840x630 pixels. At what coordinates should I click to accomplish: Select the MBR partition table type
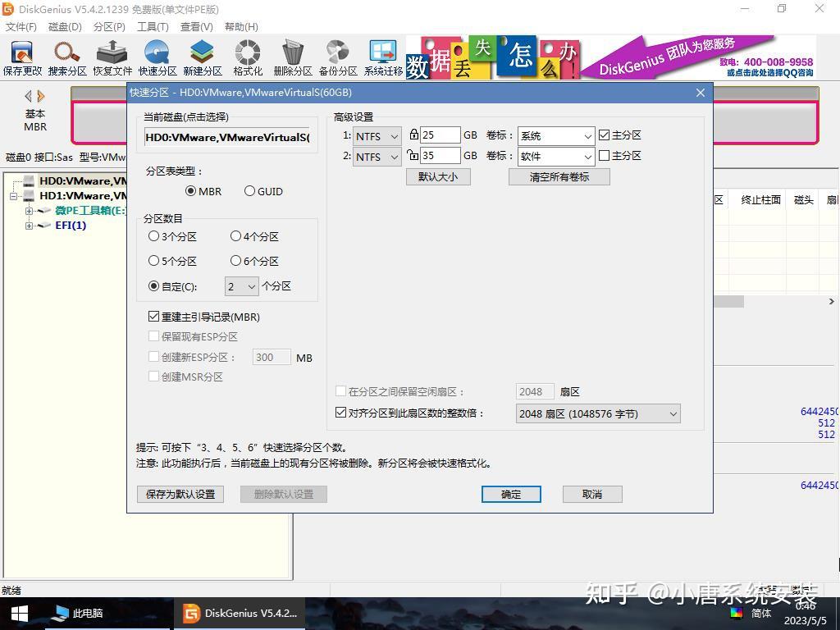click(203, 191)
